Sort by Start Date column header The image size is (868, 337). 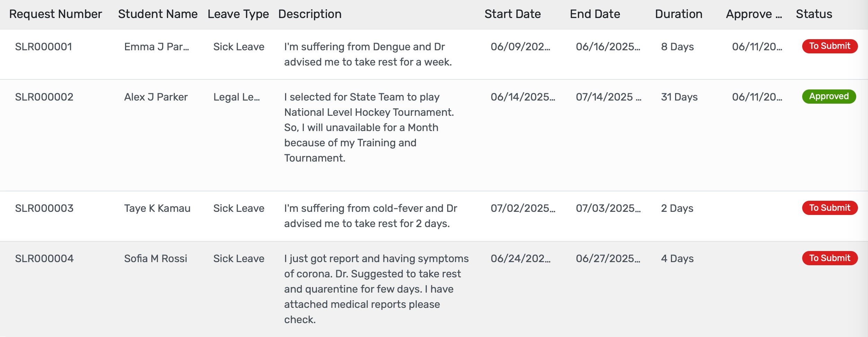512,14
